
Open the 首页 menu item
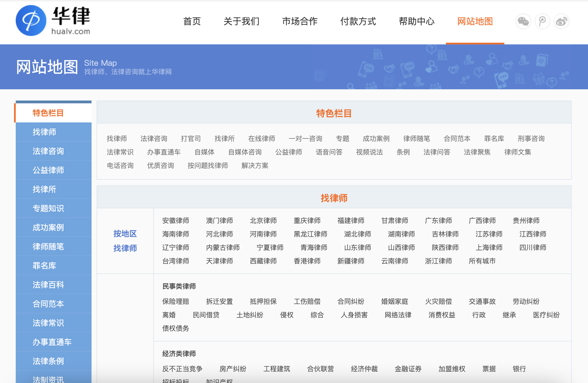[x=192, y=21]
